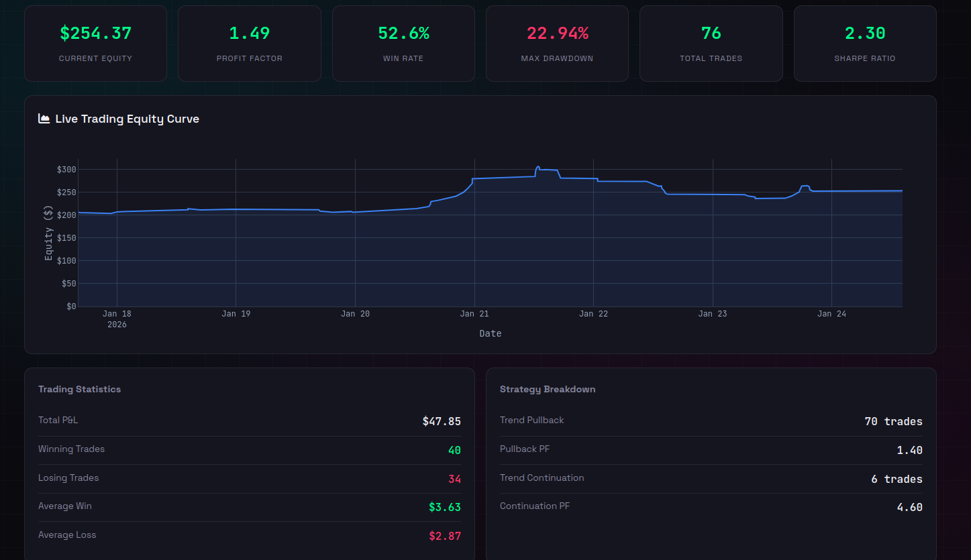The height and width of the screenshot is (560, 971).
Task: Click the Average Loss row showing $2.87
Action: 249,535
